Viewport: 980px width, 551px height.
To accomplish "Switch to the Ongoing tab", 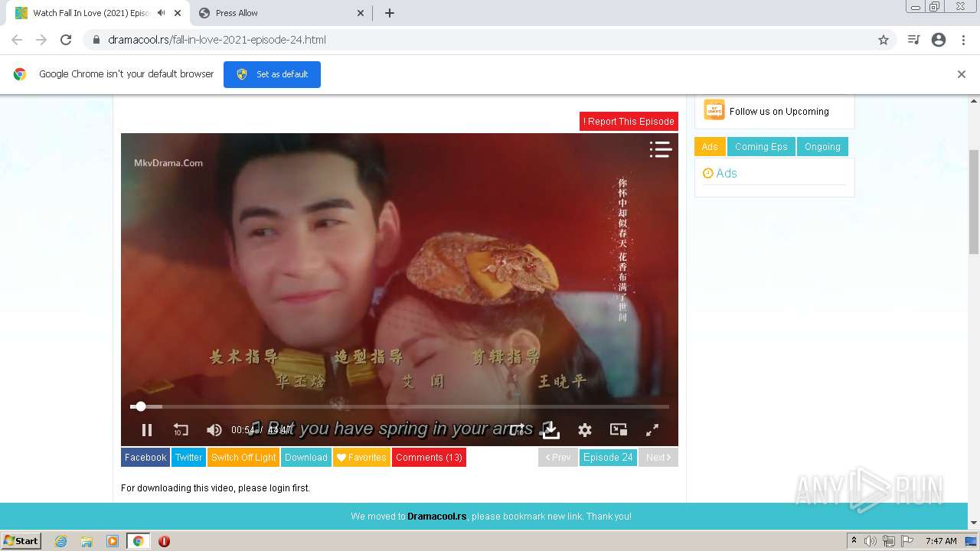I will point(822,147).
